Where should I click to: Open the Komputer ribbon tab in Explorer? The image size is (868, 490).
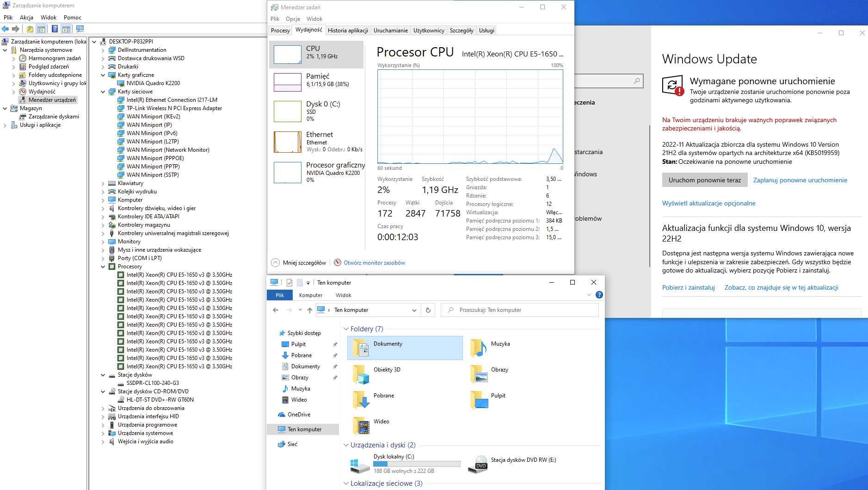tap(311, 295)
